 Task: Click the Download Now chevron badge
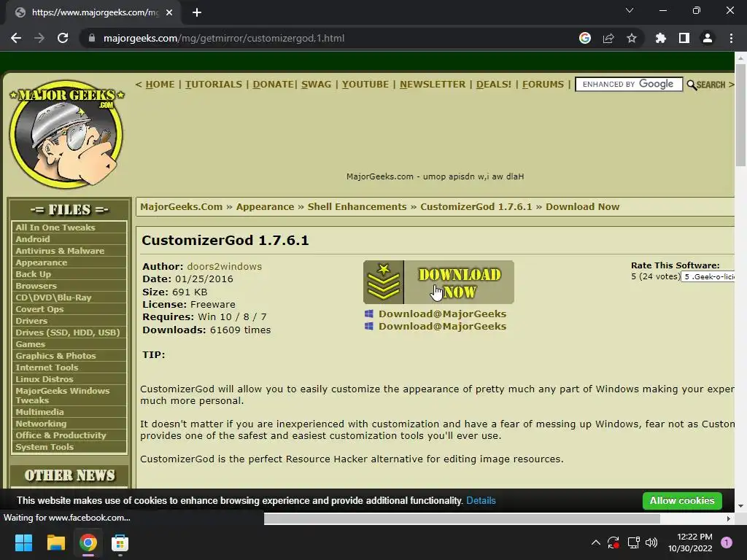[384, 282]
